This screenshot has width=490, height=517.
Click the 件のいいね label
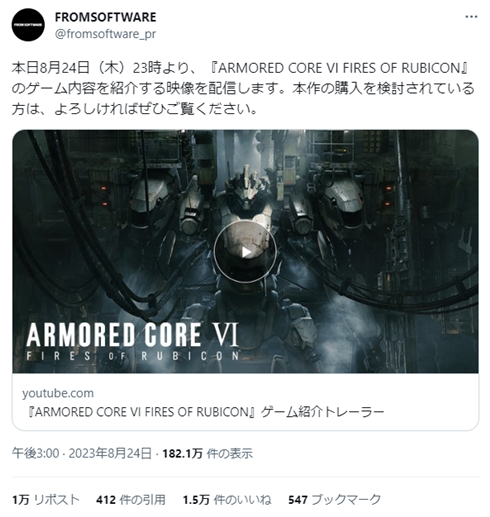pos(242,500)
